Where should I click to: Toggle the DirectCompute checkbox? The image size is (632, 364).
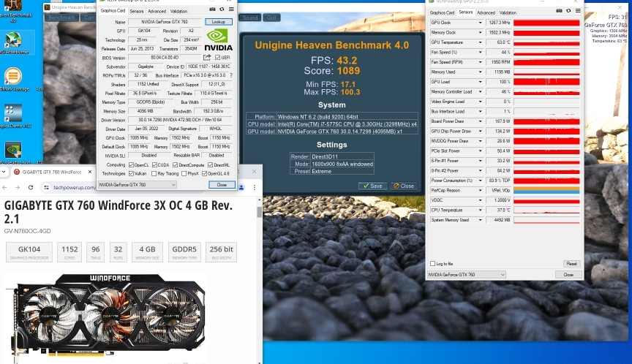[176, 165]
